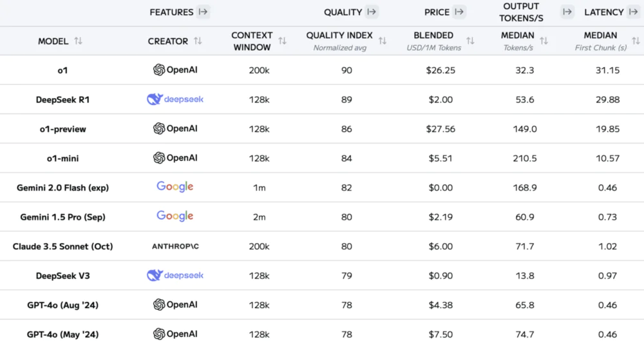The height and width of the screenshot is (348, 644).
Task: Select the DeepSeek R1 model name
Action: pyautogui.click(x=62, y=99)
